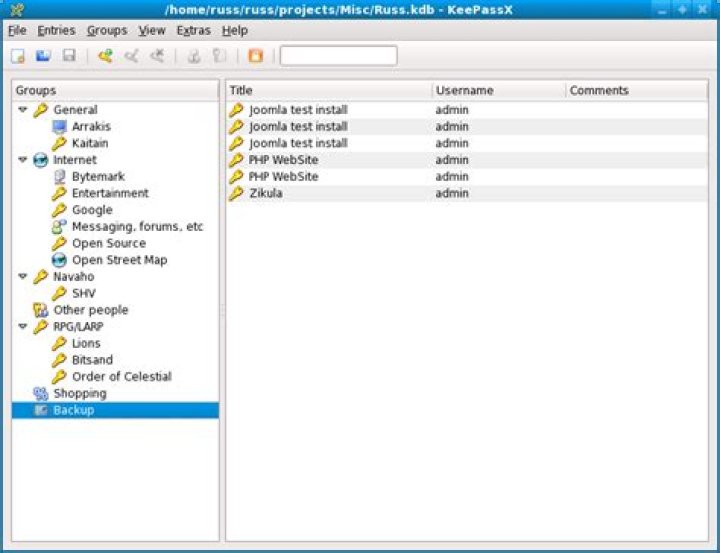The height and width of the screenshot is (553, 720).
Task: Click the icon beside Other people group
Action: (x=40, y=310)
